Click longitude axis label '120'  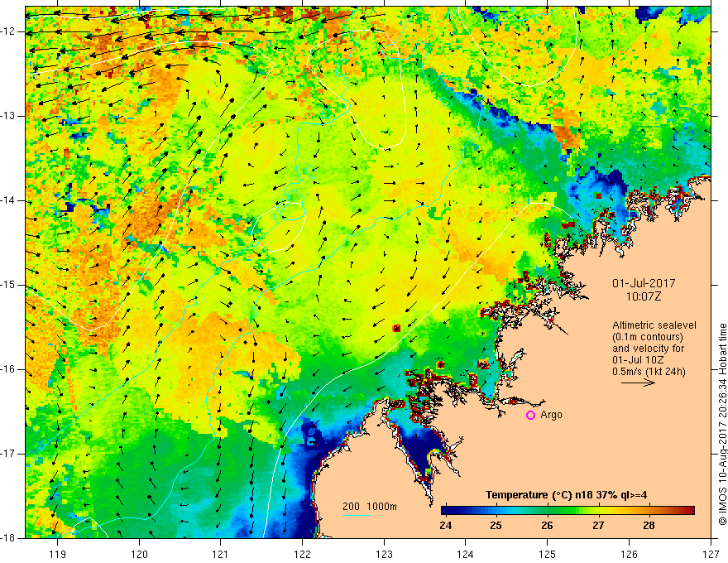139,554
